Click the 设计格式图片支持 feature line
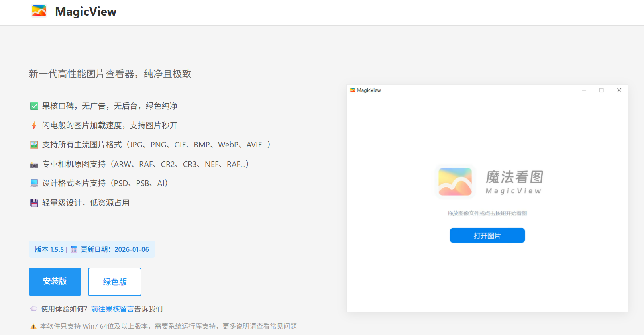Screen dimensions: 644x335 pos(105,183)
